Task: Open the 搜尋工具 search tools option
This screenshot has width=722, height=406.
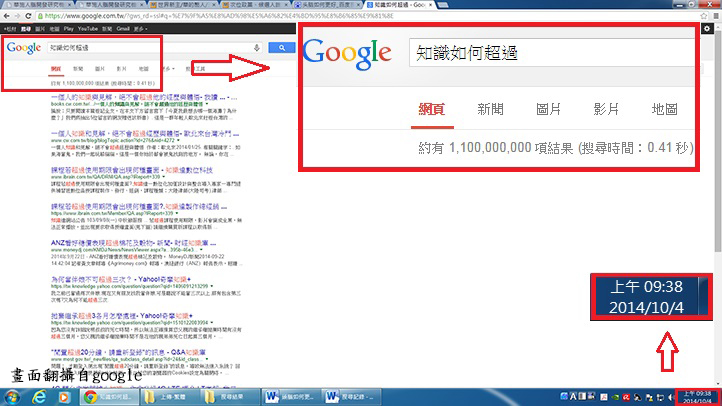Action: click(x=195, y=69)
